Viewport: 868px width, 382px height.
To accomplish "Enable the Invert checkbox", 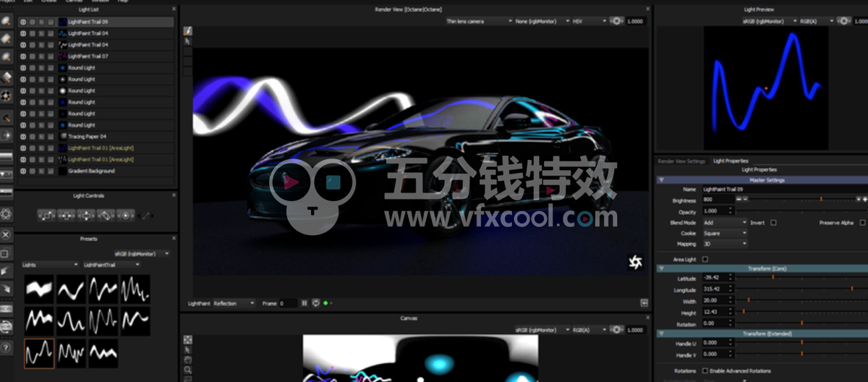I will [773, 223].
